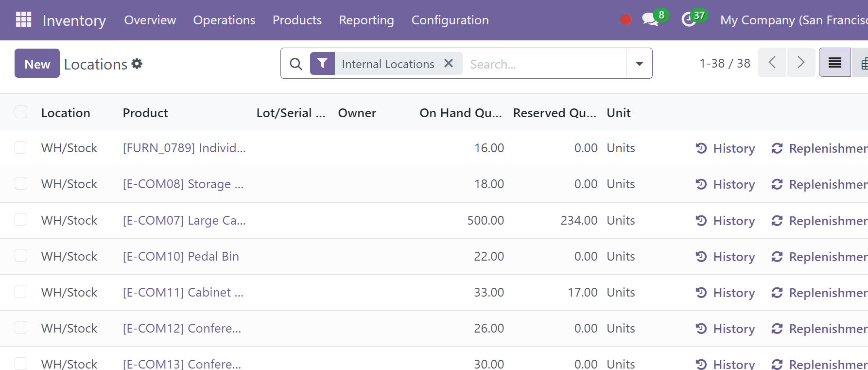Open product [E-COM08] Storage link
The height and width of the screenshot is (370, 868).
click(x=183, y=184)
